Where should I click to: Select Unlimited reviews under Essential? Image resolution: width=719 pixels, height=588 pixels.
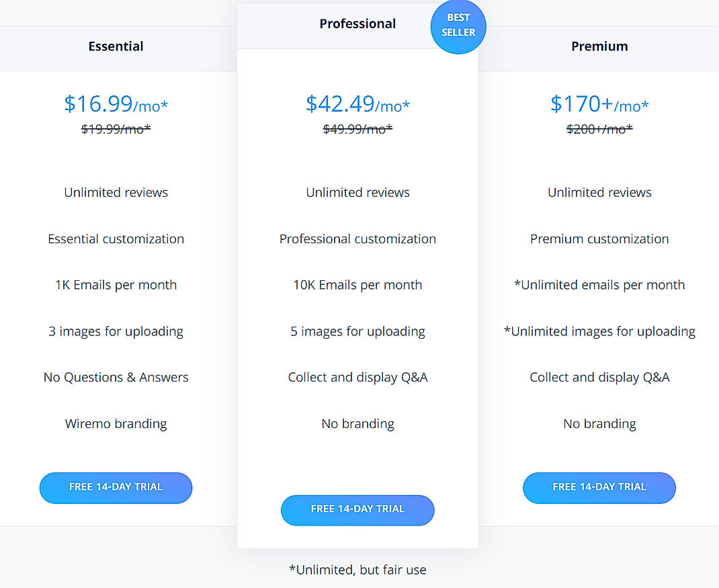pos(116,192)
